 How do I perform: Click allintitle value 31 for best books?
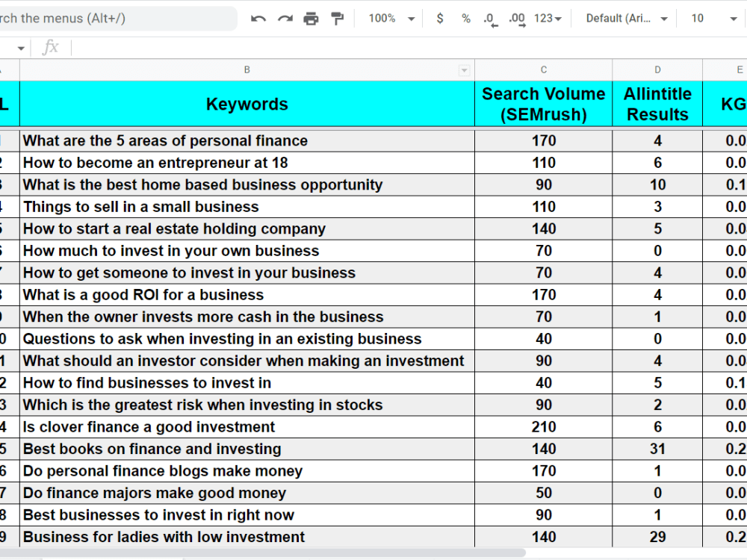pos(657,449)
